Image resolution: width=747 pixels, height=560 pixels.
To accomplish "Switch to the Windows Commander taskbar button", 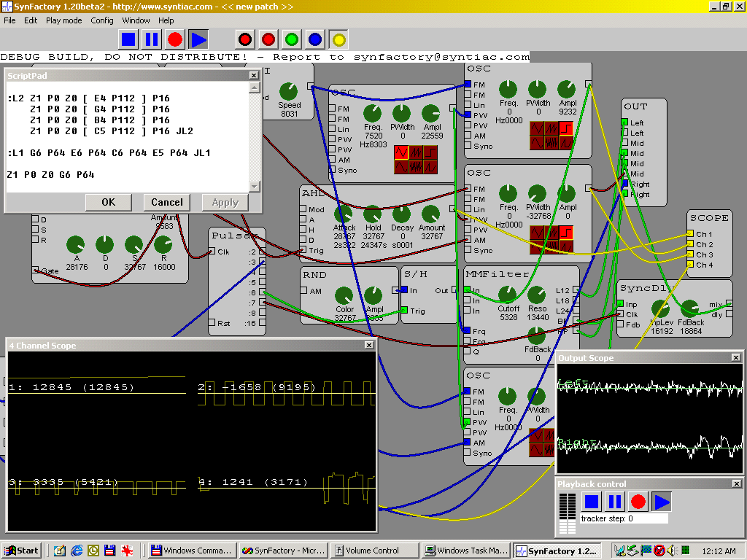I will (192, 551).
